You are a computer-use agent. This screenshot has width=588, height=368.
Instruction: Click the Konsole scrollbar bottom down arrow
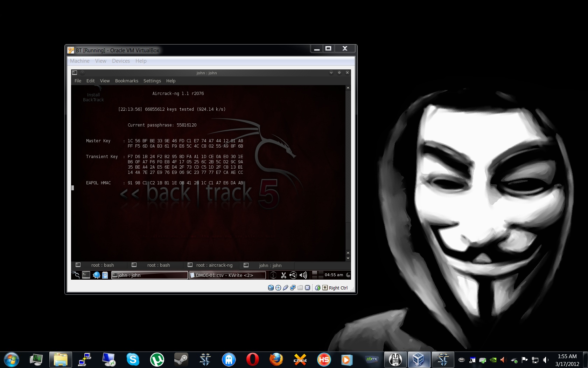(x=348, y=258)
